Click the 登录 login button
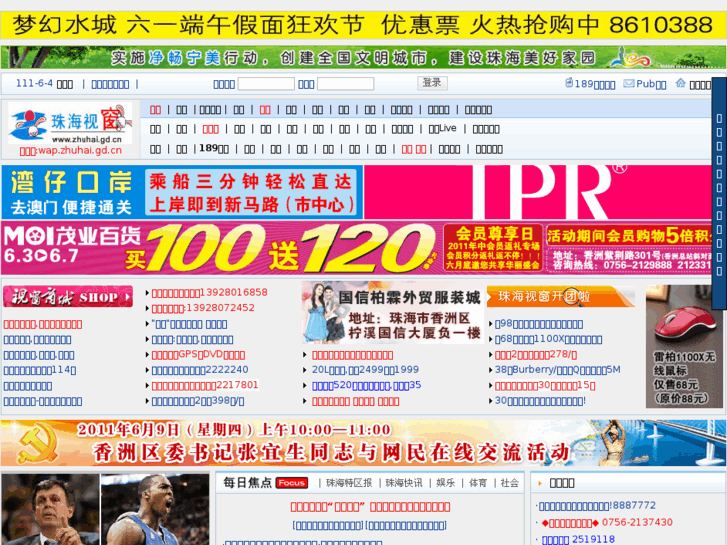The image size is (727, 545). pos(432,83)
